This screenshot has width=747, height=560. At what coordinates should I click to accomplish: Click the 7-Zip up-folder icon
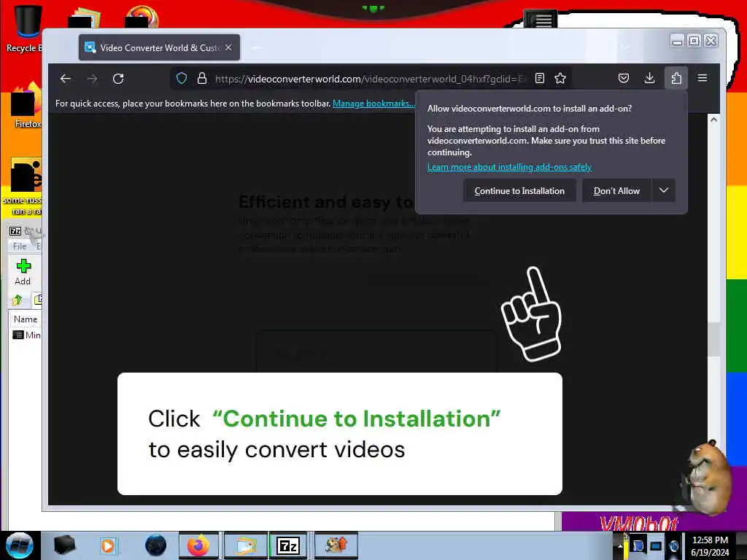coord(18,300)
